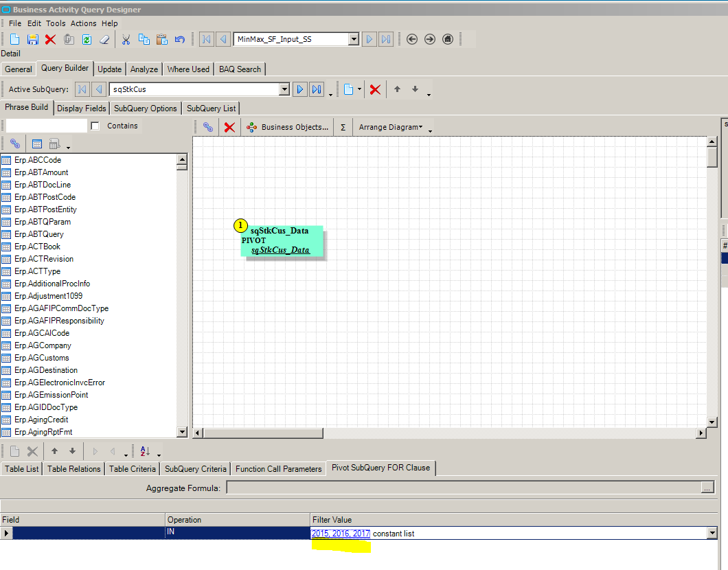Switch to the Display Fields tab
Screen dimensions: 728x570
pyautogui.click(x=81, y=108)
